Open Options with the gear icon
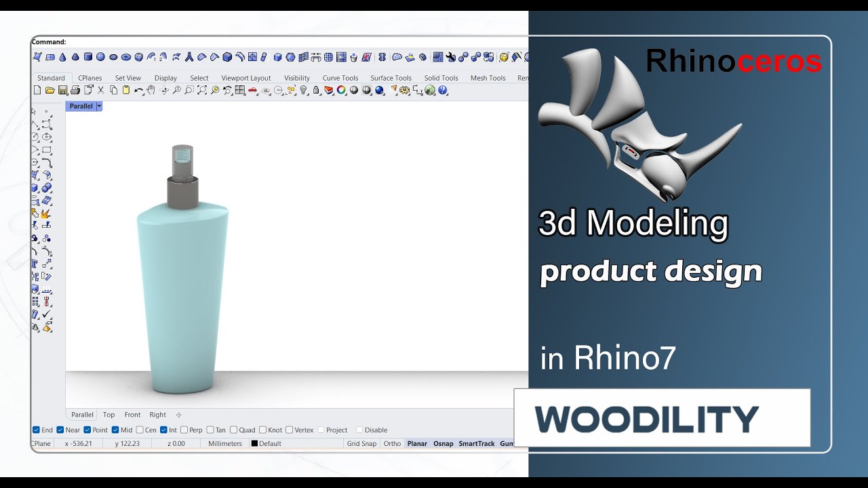This screenshot has height=488, width=868. click(404, 90)
